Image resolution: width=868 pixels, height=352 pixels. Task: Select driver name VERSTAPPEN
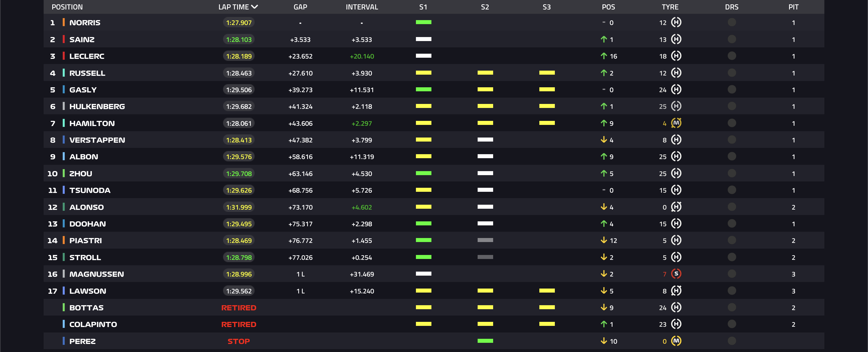click(x=97, y=140)
